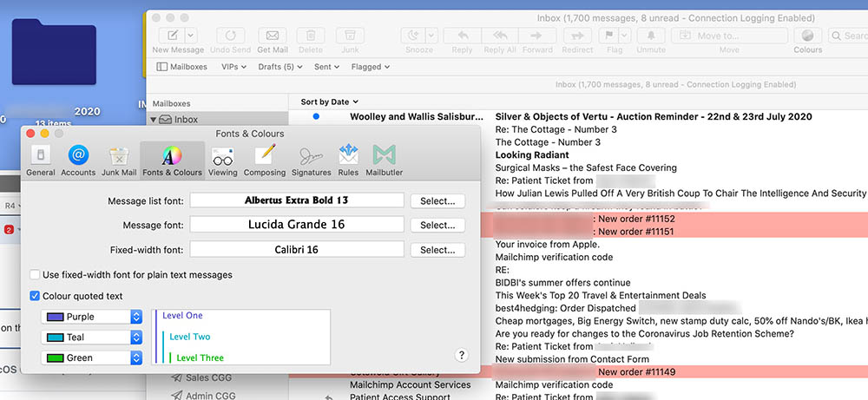Open the Composing preferences pane
Screen dimensions: 868x400
265,161
